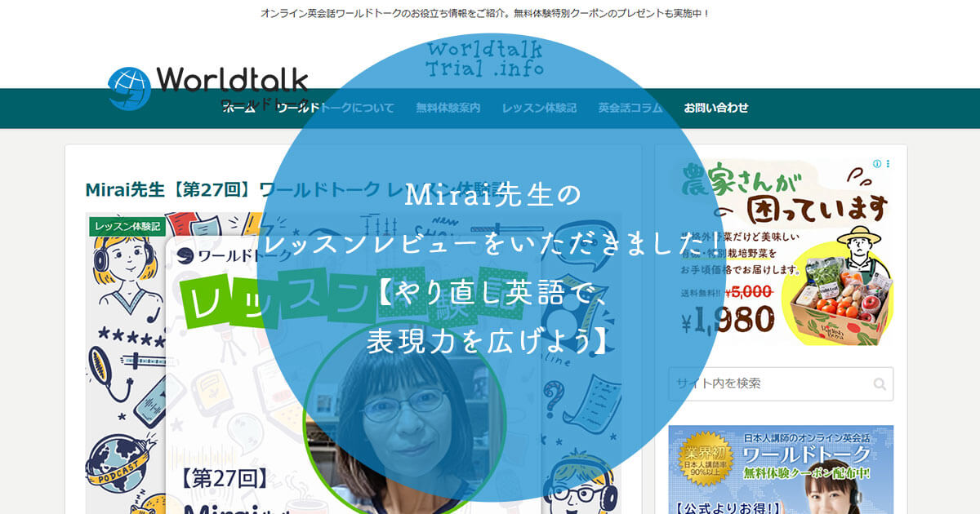The image size is (980, 514).
Task: Open the 無料体験案内 menu item
Action: click(x=448, y=108)
